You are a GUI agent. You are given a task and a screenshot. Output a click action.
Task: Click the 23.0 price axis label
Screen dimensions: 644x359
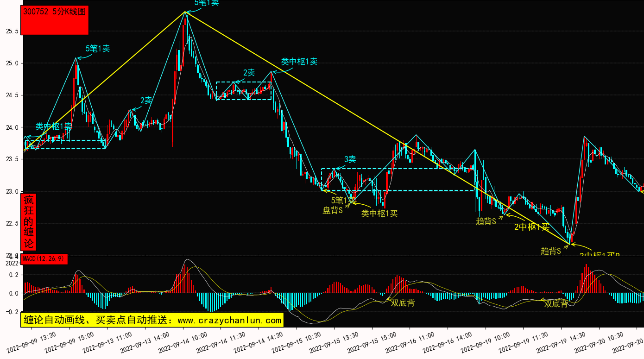pos(13,191)
